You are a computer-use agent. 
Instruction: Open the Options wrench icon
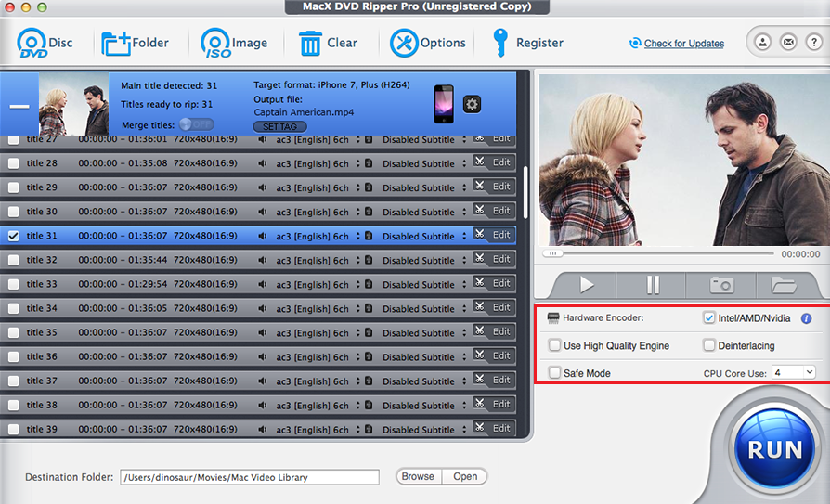(404, 43)
